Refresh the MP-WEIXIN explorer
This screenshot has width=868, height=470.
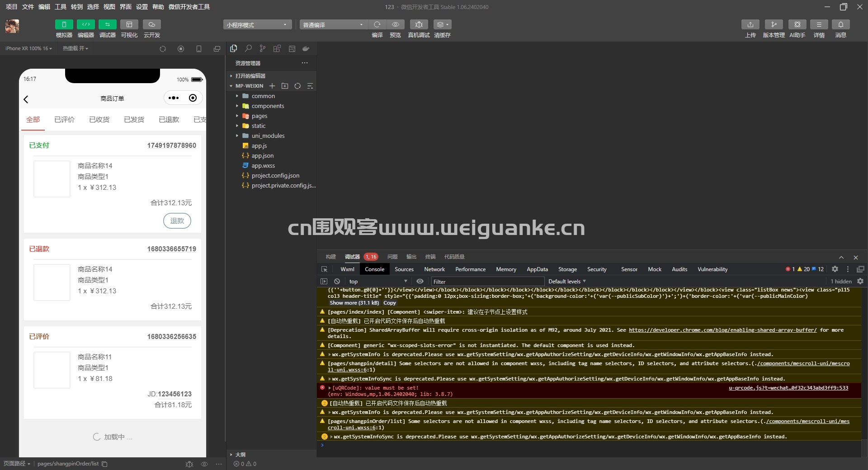[x=297, y=86]
